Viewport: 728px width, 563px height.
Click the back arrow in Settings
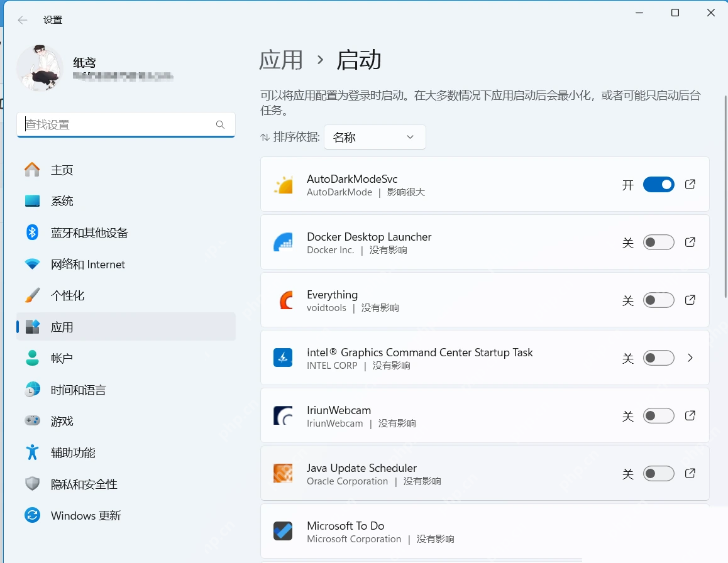point(22,20)
